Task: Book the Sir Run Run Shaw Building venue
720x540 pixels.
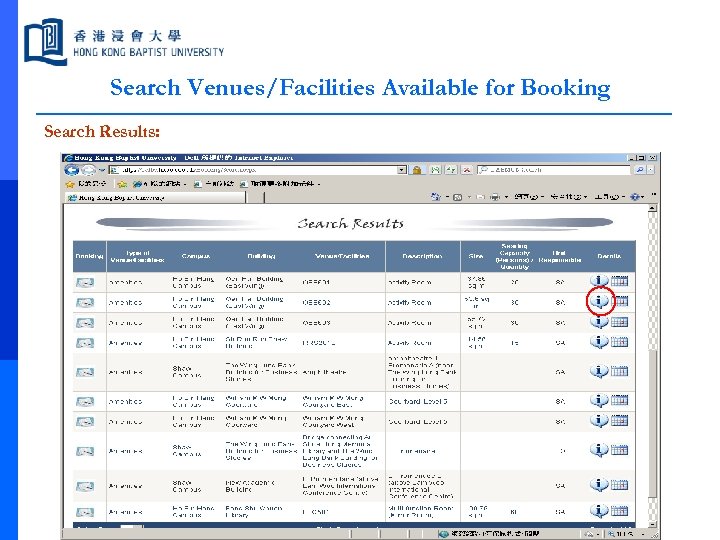Action: [x=85, y=343]
